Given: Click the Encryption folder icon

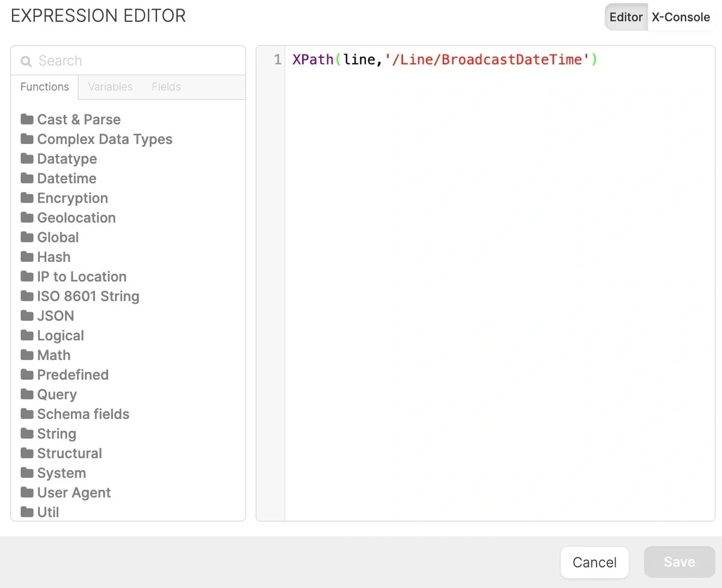Looking at the screenshot, I should pos(26,198).
